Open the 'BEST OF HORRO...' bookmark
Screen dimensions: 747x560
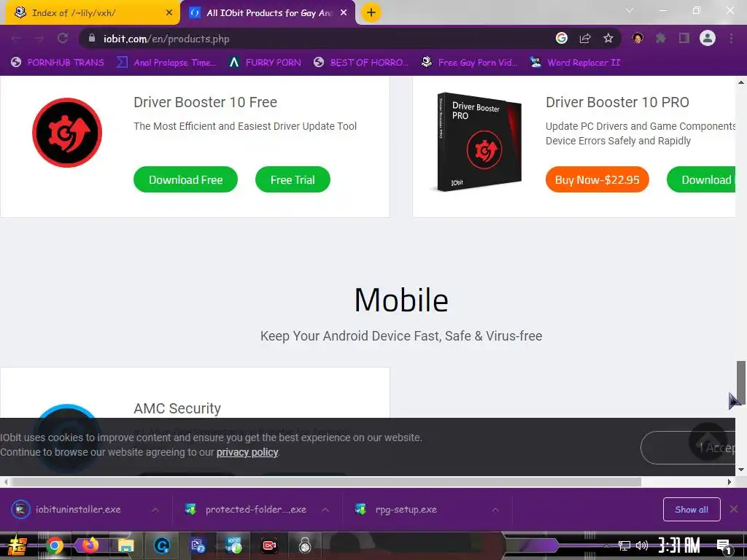tap(361, 63)
